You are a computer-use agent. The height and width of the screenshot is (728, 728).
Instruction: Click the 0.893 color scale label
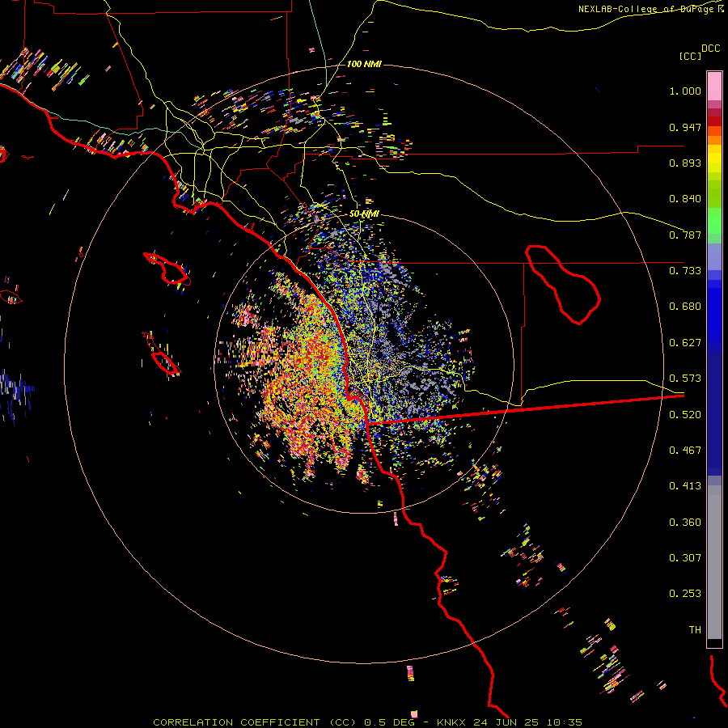pos(685,163)
